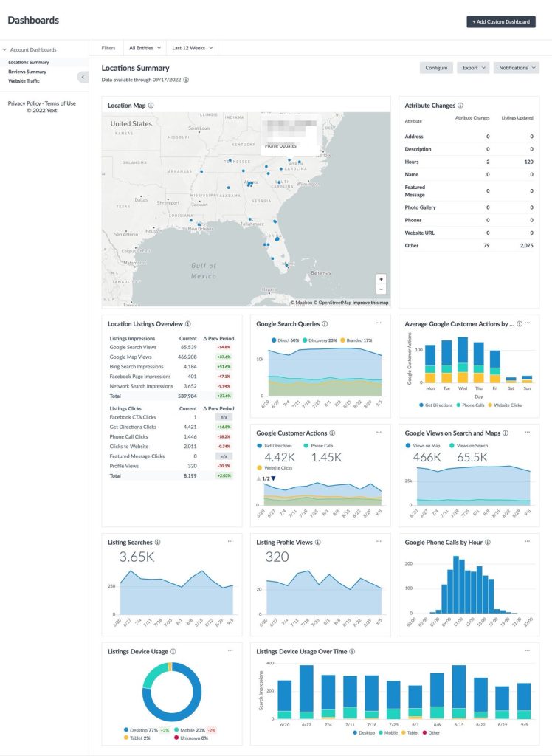Open Google Search Queries three-dot menu

[x=379, y=323]
